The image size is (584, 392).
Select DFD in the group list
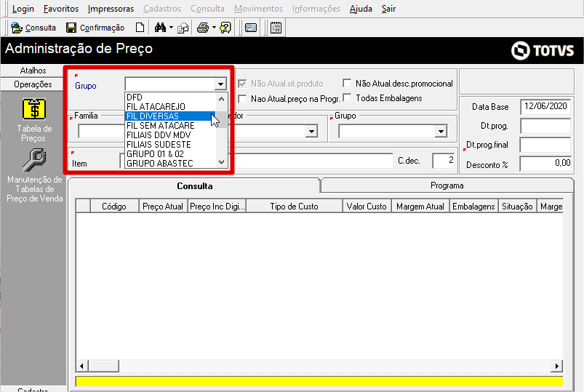(170, 97)
